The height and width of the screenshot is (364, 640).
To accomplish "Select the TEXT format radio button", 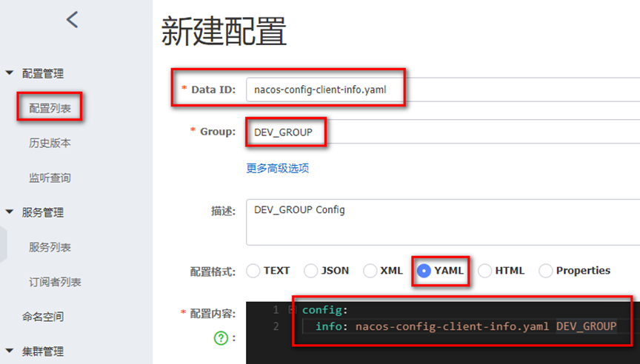I will pos(253,271).
